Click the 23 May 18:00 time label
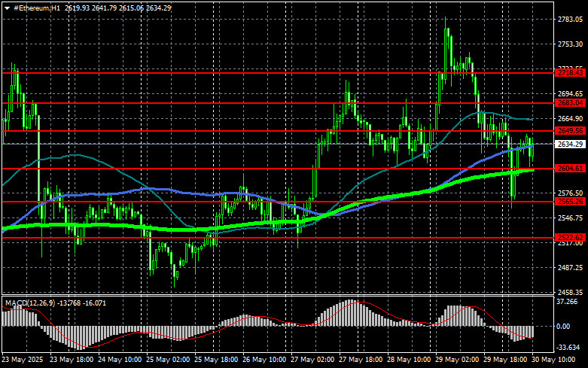The height and width of the screenshot is (368, 588). click(x=72, y=360)
